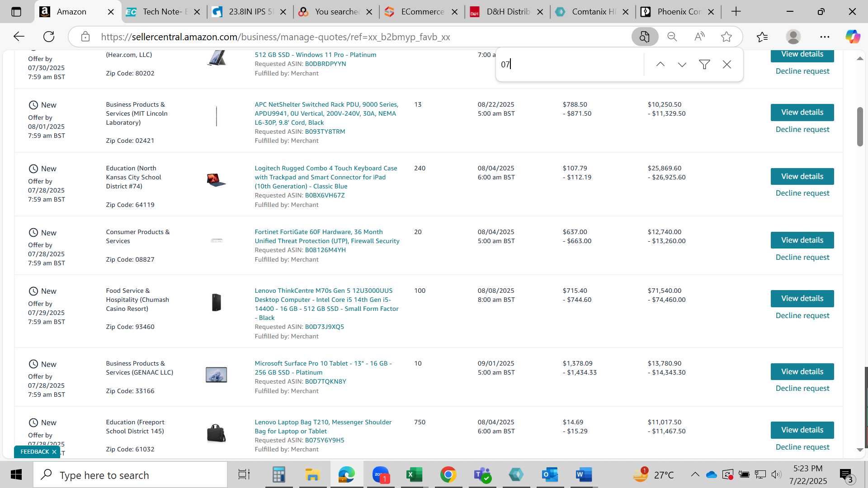868x488 pixels.
Task: Dismiss the FEEDBACK tab
Action: tap(54, 452)
